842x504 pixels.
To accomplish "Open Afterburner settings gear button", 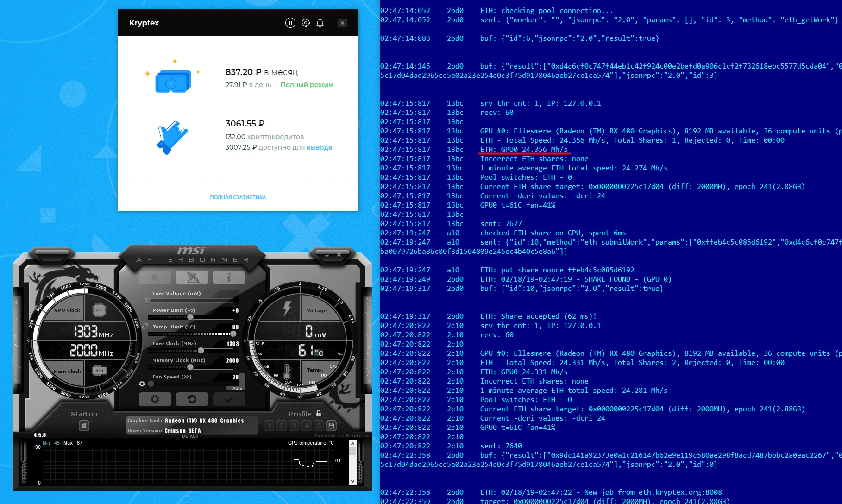I will click(155, 399).
